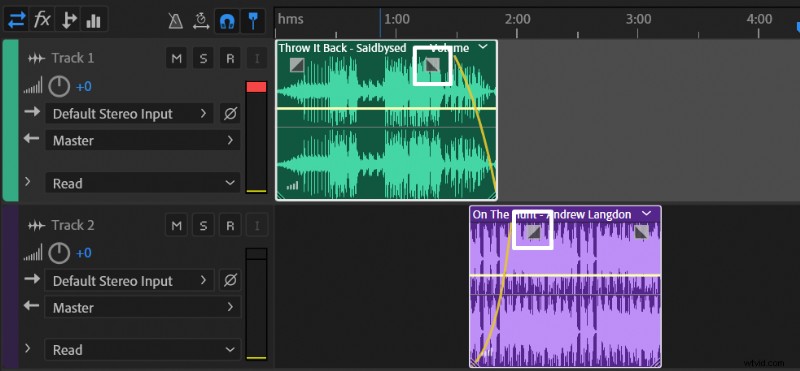The image size is (800, 371).
Task: Mute Track 2 with M button
Action: tap(177, 226)
